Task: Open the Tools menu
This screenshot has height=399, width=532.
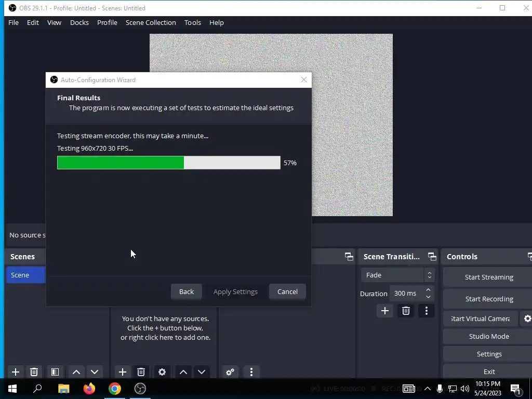Action: (193, 22)
